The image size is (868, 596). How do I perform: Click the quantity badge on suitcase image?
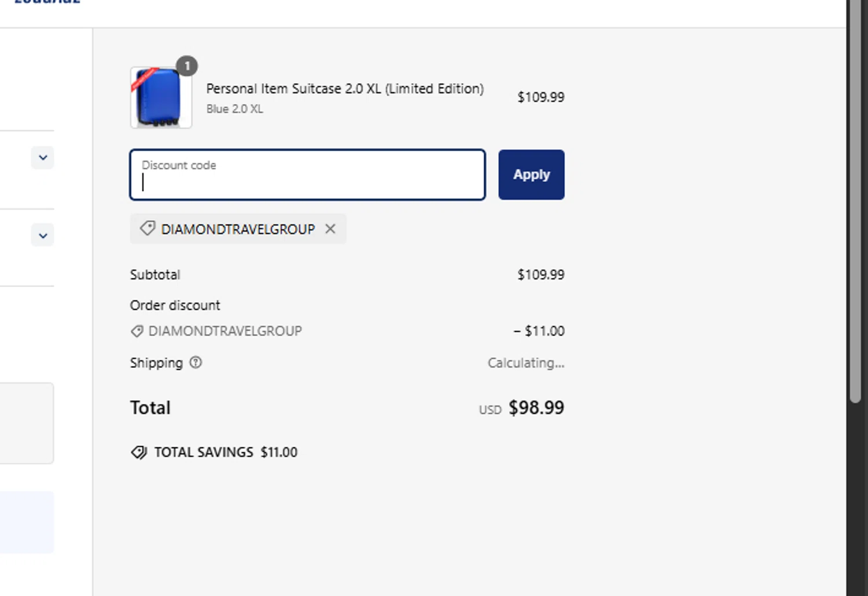187,66
